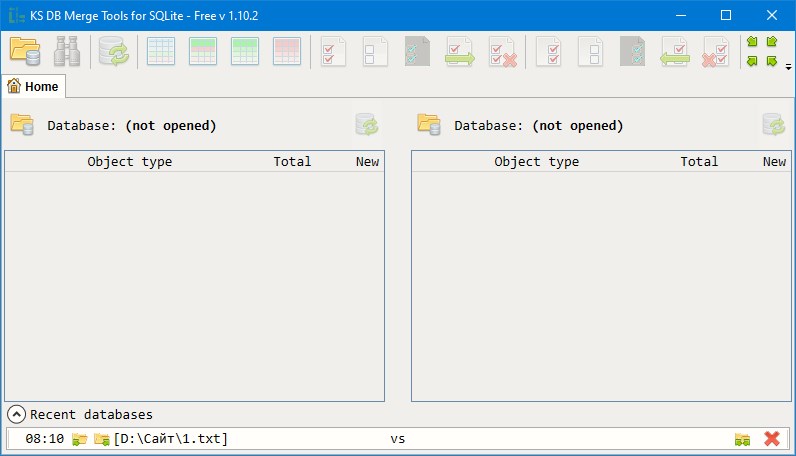The image size is (796, 456).
Task: Click right panel 'Total' column header
Action: (699, 161)
